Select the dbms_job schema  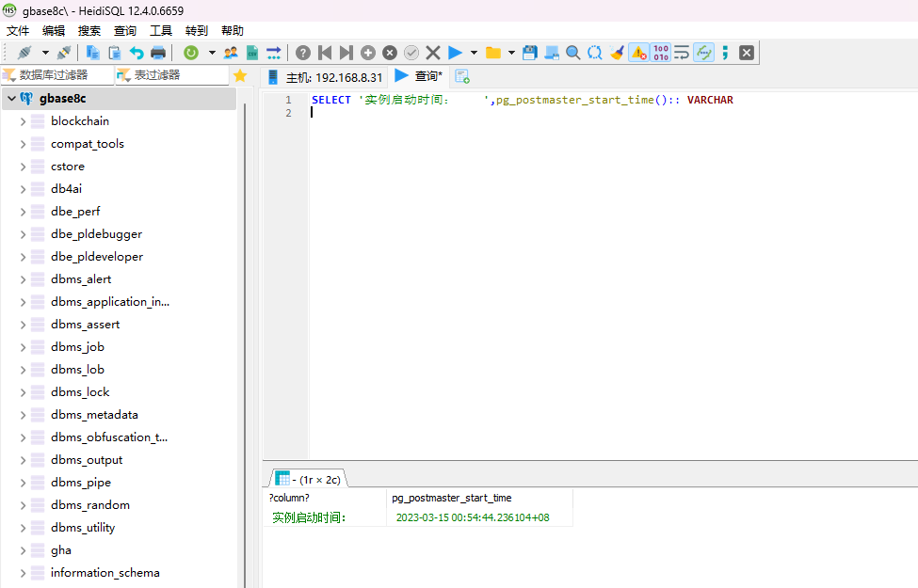77,347
